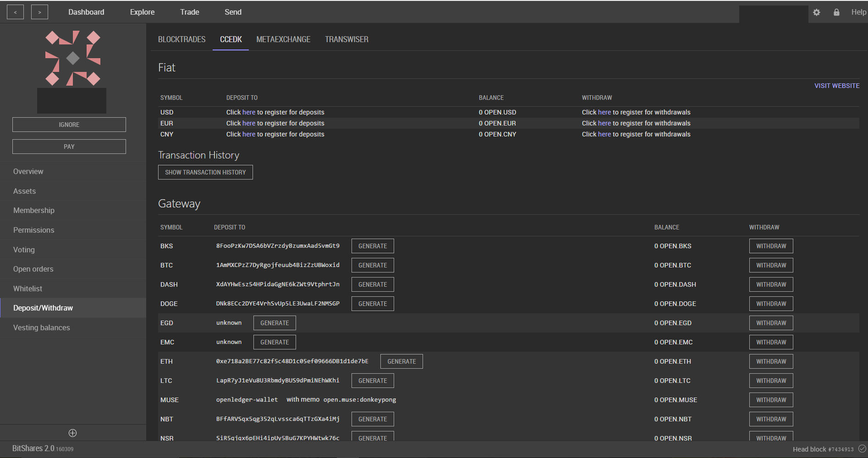Click the sync status checkmark icon
Viewport: 868px width, 458px height.
(x=862, y=449)
